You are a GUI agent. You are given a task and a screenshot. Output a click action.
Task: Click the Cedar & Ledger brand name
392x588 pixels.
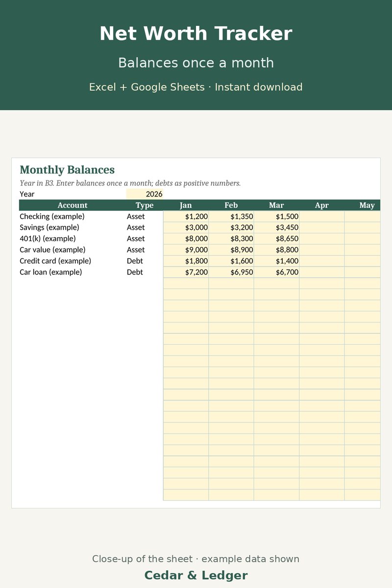coord(196,575)
